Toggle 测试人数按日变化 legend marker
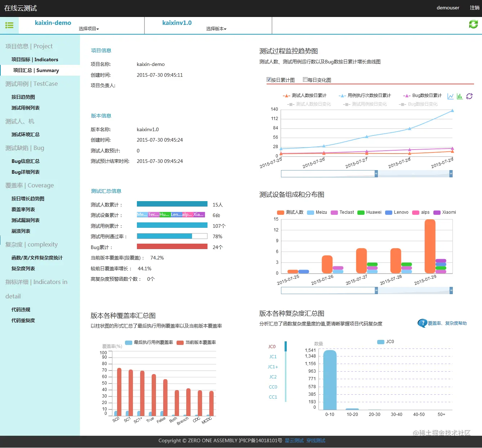 (x=291, y=104)
